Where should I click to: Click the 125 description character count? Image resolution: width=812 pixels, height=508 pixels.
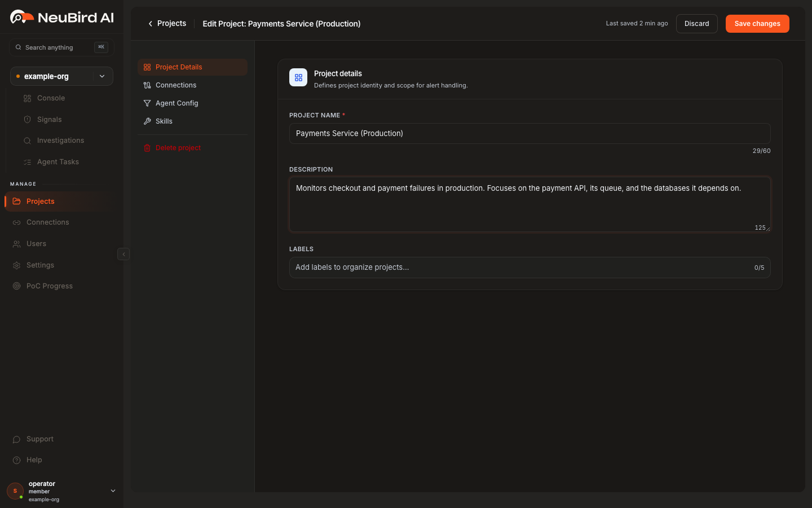[x=760, y=228]
